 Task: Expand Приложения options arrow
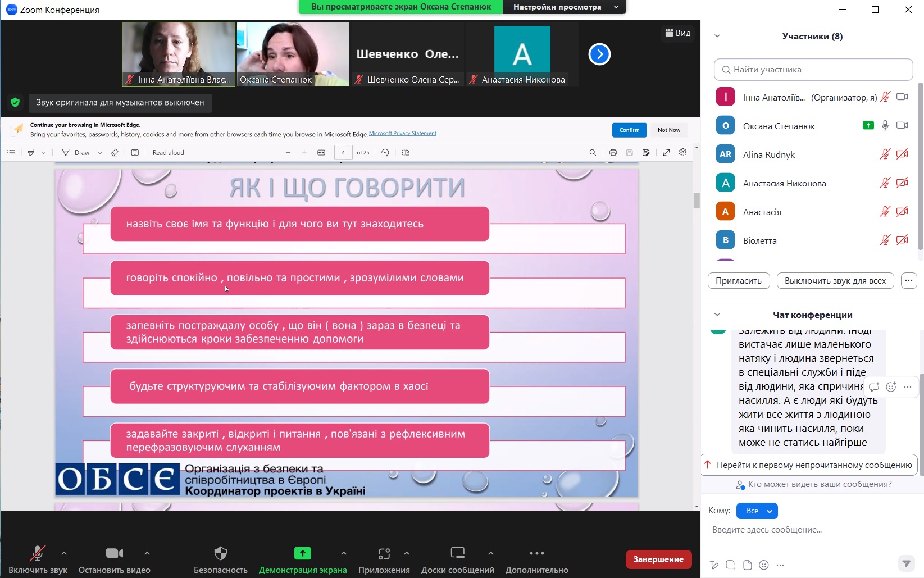(x=407, y=553)
